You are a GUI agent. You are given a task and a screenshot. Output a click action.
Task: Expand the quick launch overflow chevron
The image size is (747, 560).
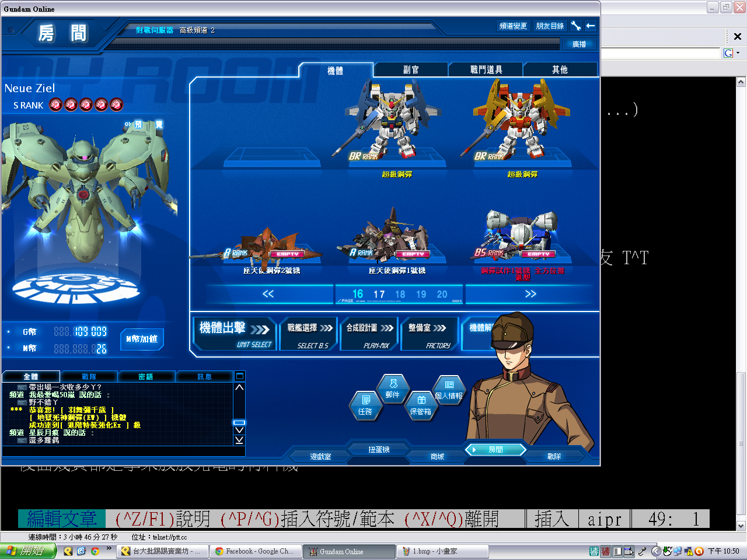109,549
